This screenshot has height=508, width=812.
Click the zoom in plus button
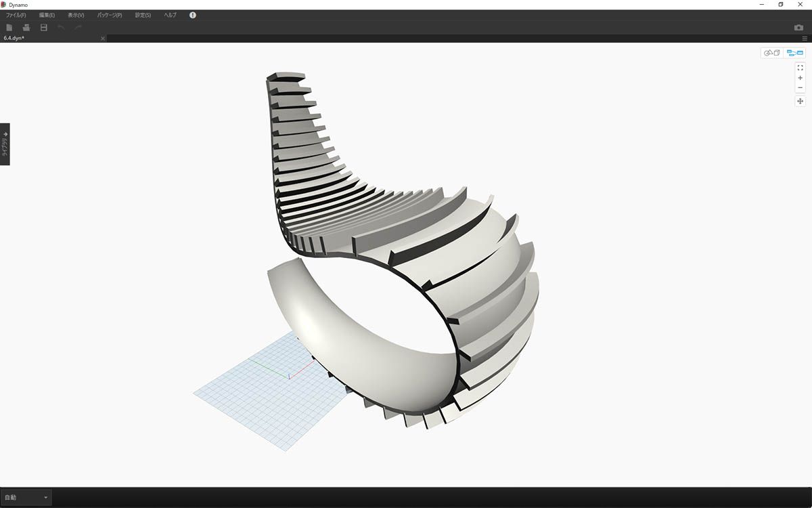(800, 78)
